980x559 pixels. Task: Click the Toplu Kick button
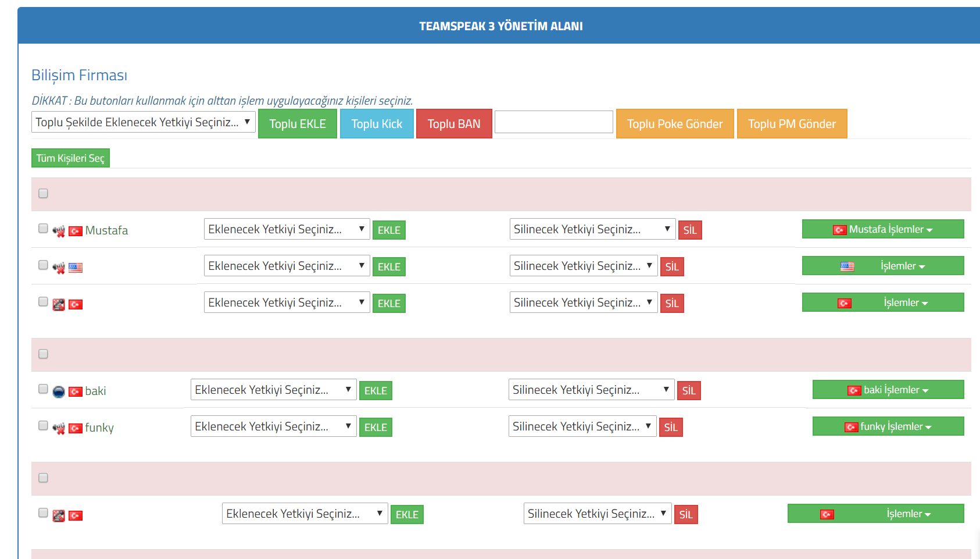pos(377,124)
